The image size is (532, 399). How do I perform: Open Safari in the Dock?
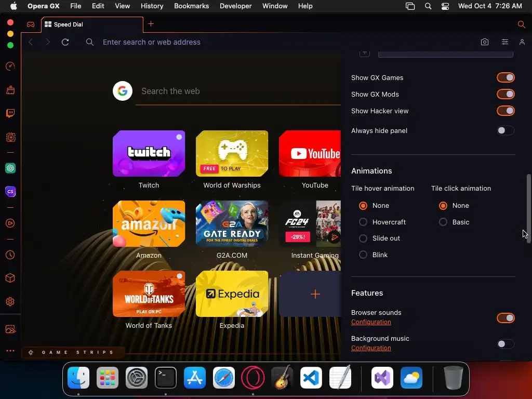[224, 378]
